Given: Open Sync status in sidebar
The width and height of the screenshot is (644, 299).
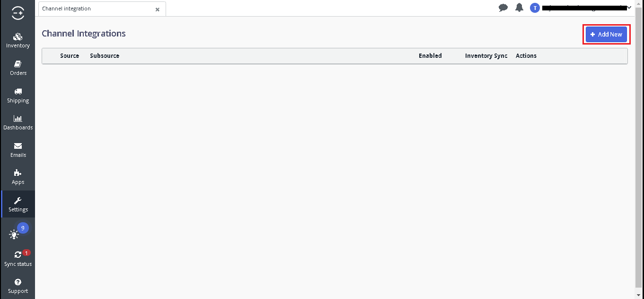Looking at the screenshot, I should (18, 259).
